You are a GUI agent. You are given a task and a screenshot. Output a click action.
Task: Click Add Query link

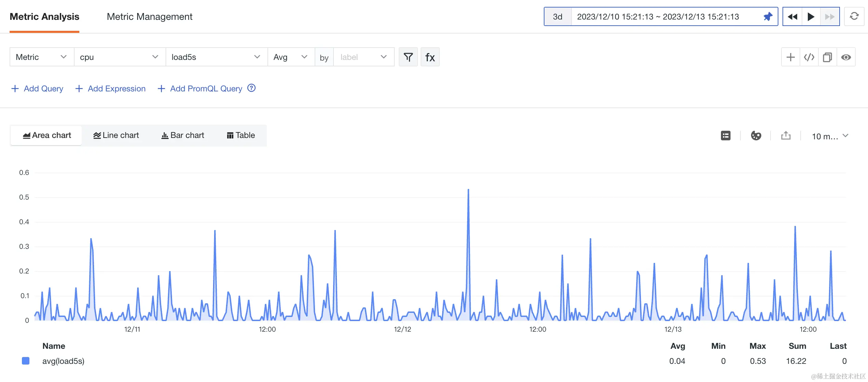pos(37,89)
